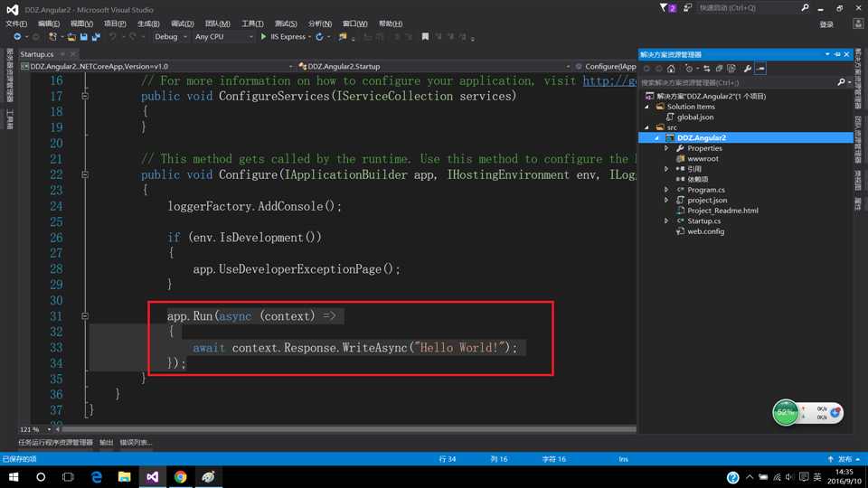Click Sync with Active Document icon
Screen dimensions: 868x488
[707, 69]
